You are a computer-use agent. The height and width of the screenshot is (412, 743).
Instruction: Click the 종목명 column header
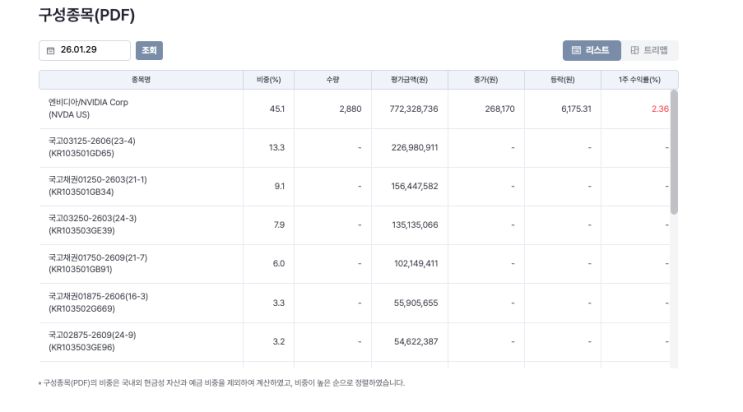point(141,80)
